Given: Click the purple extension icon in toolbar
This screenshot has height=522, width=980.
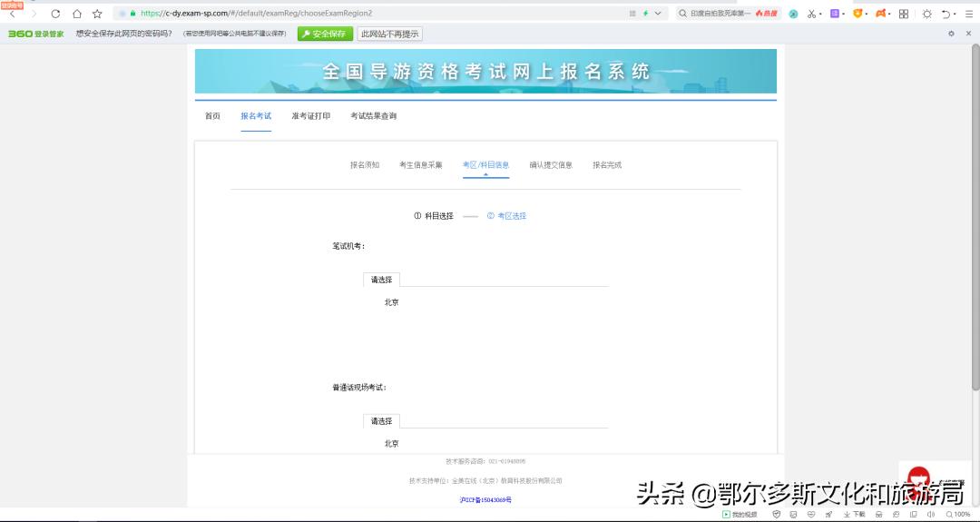Looking at the screenshot, I should tap(835, 13).
